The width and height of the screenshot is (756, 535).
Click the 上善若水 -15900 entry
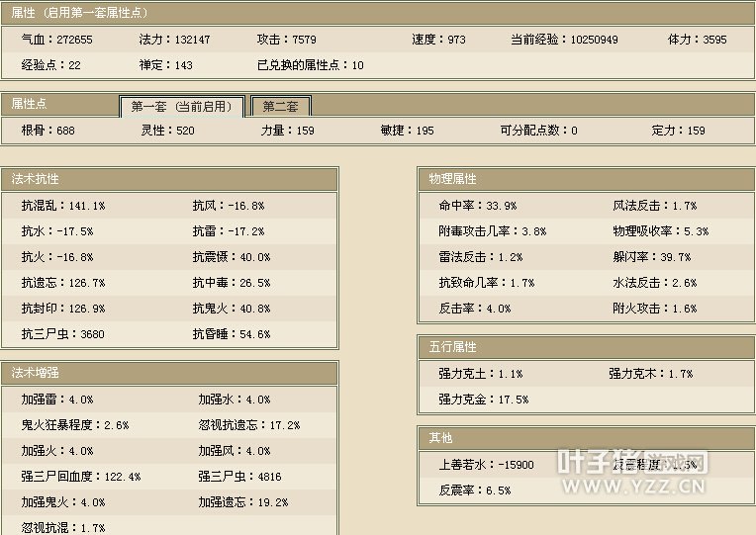point(486,464)
